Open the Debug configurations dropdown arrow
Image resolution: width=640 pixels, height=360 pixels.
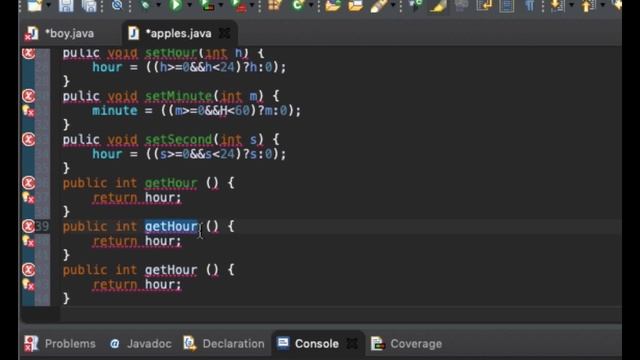point(159,5)
